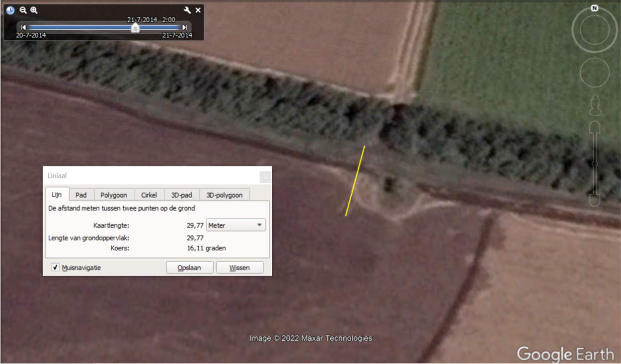Click the North indicator on compass
The width and height of the screenshot is (621, 364).
[594, 8]
